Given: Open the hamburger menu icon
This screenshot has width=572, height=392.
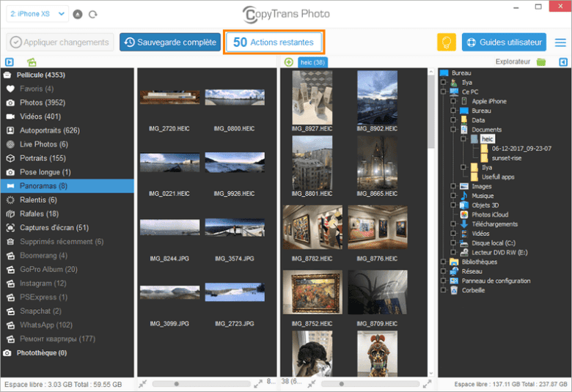Looking at the screenshot, I should [560, 42].
